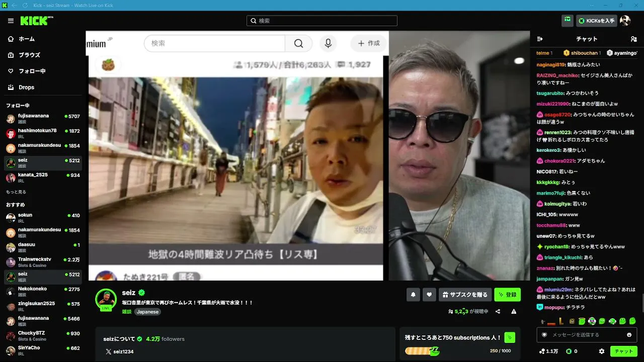
Task: Open the green chest rewards icon
Action: tap(568, 21)
